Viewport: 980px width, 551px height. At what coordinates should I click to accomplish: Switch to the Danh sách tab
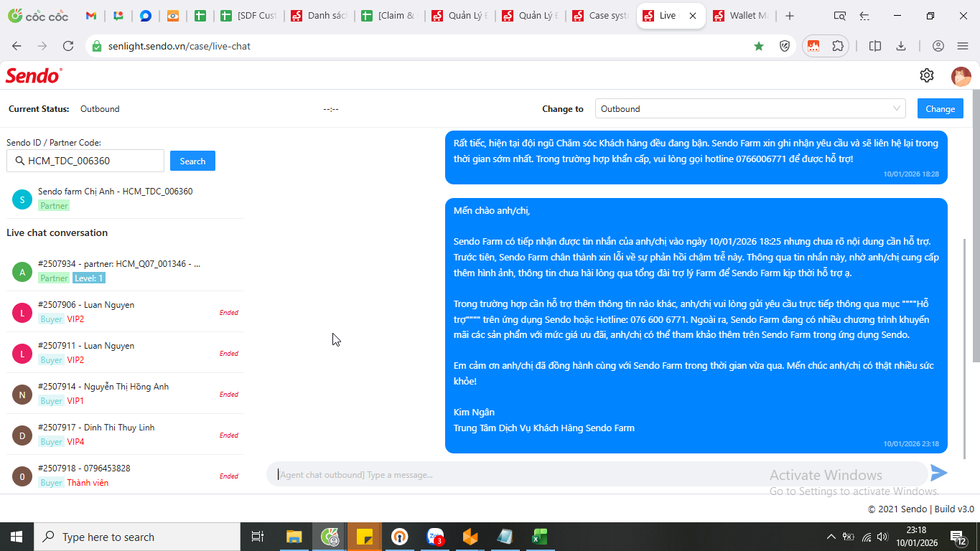click(319, 16)
